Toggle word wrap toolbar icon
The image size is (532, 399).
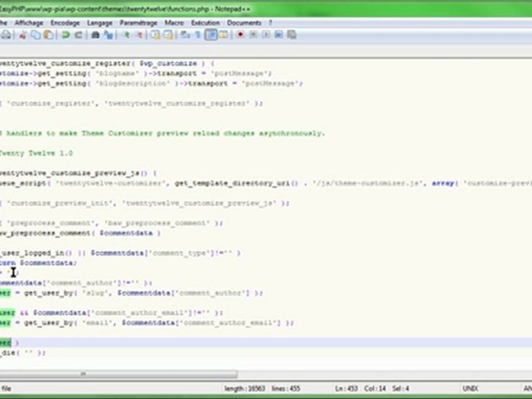click(185, 34)
